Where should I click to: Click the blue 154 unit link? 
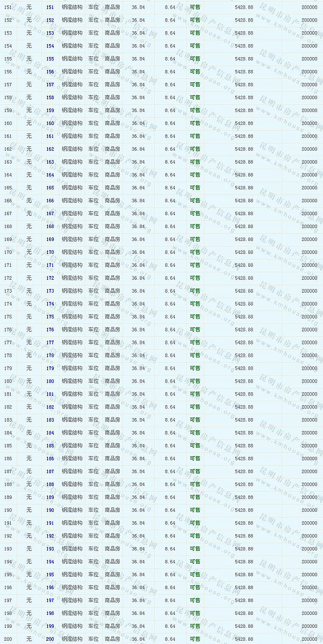tap(50, 46)
